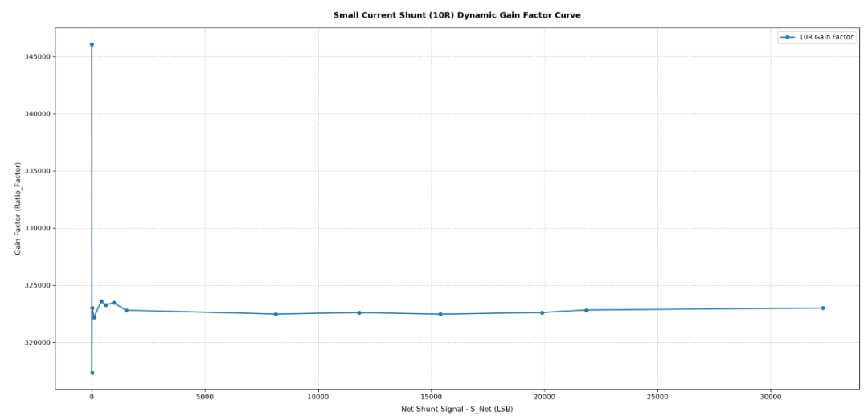Select the data point near 8000 S_Net

(276, 314)
